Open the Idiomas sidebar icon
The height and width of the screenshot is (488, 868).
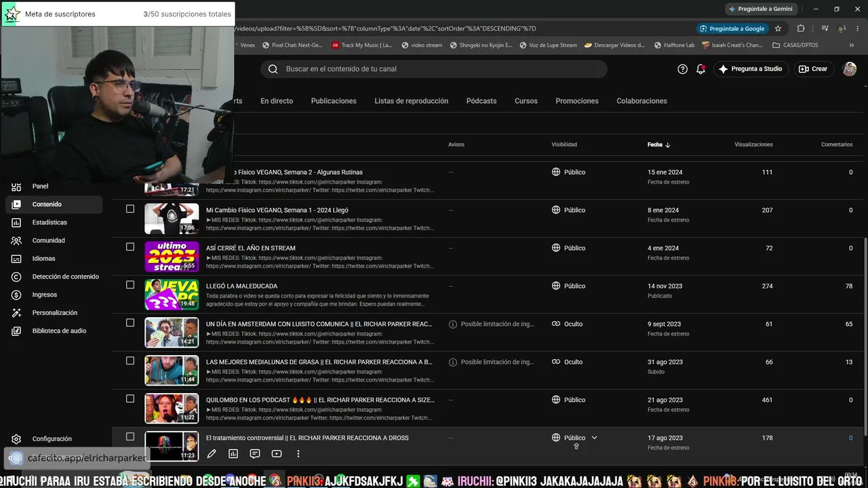[17, 258]
